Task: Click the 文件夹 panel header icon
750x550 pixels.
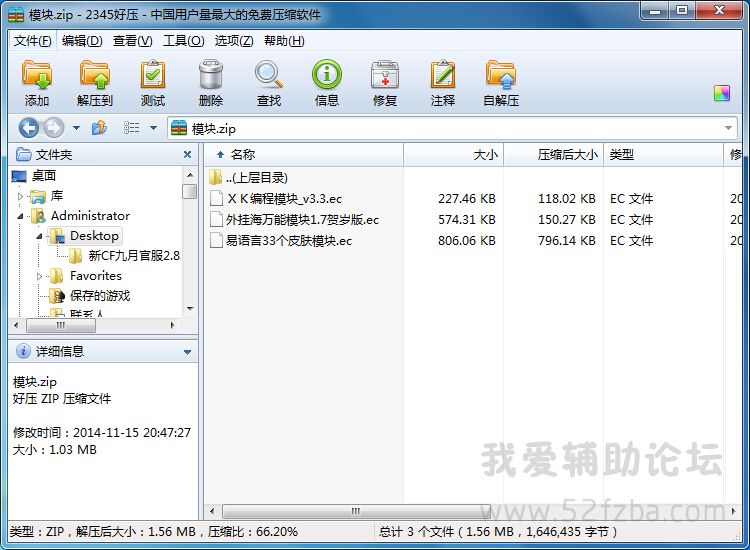Action: (x=23, y=154)
